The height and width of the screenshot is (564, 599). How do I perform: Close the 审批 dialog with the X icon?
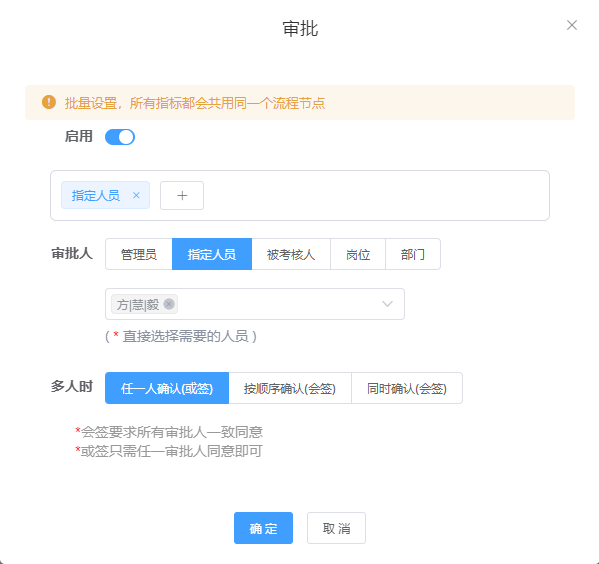[x=571, y=25]
